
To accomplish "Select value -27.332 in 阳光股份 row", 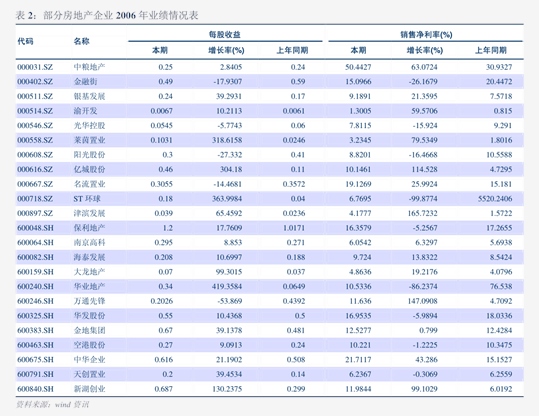I will coord(230,155).
